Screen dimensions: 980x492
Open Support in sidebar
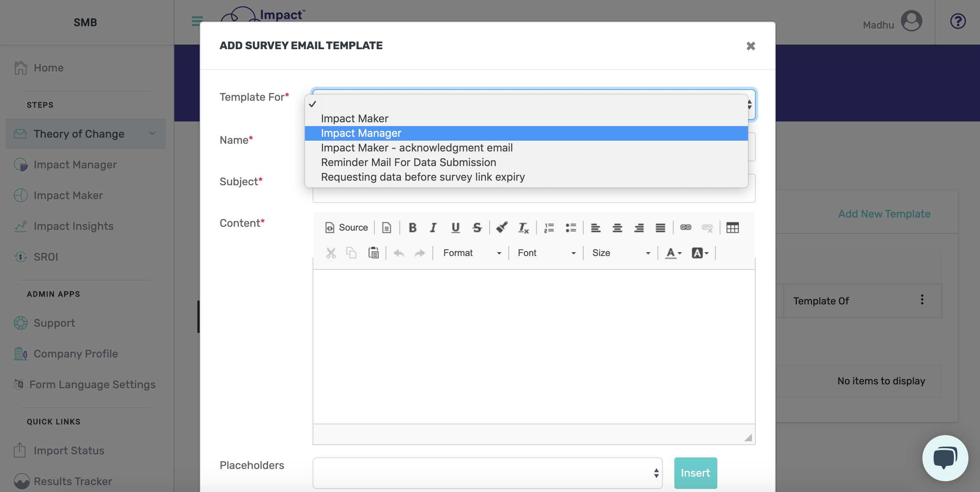(45, 323)
